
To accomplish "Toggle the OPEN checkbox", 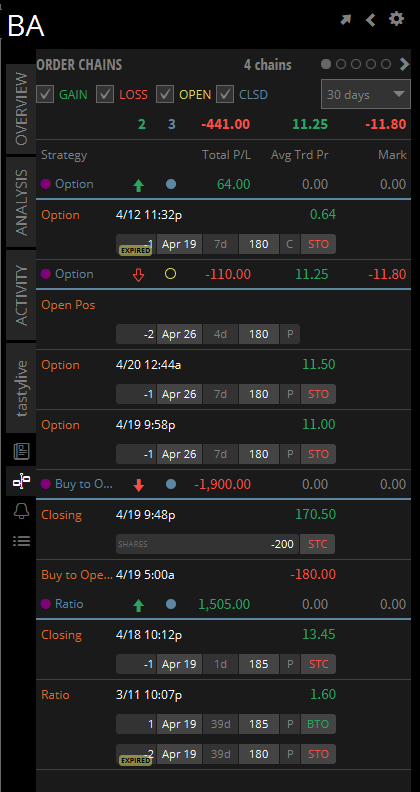I will (x=165, y=94).
